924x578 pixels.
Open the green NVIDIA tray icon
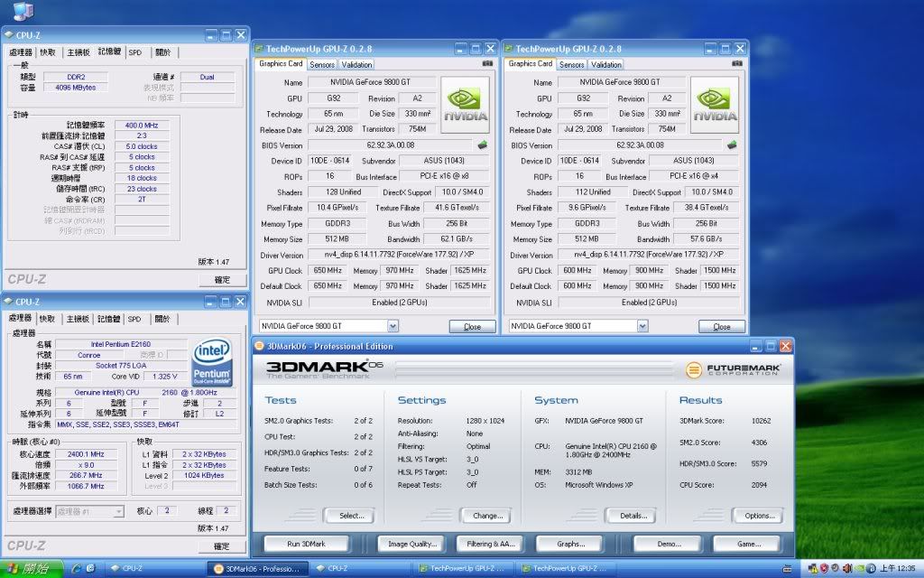859,569
